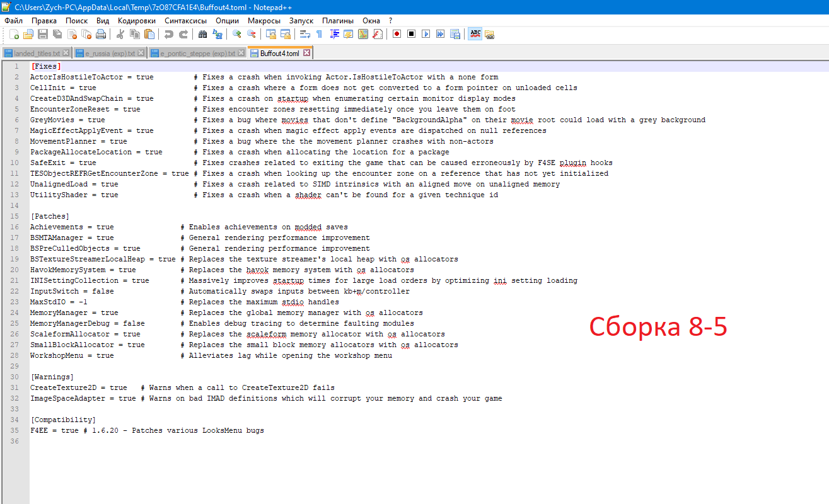Close the Buffout4.toml tab
The width and height of the screenshot is (829, 504).
306,53
